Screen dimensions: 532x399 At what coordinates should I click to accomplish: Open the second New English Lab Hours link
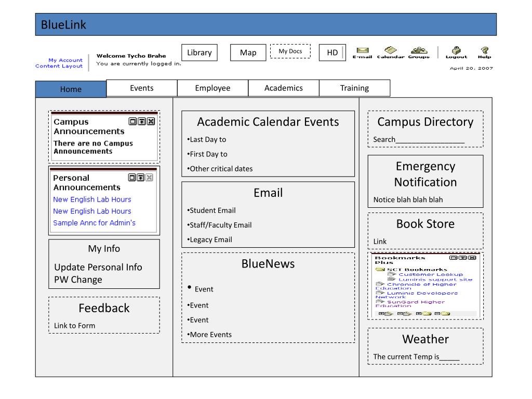92,211
